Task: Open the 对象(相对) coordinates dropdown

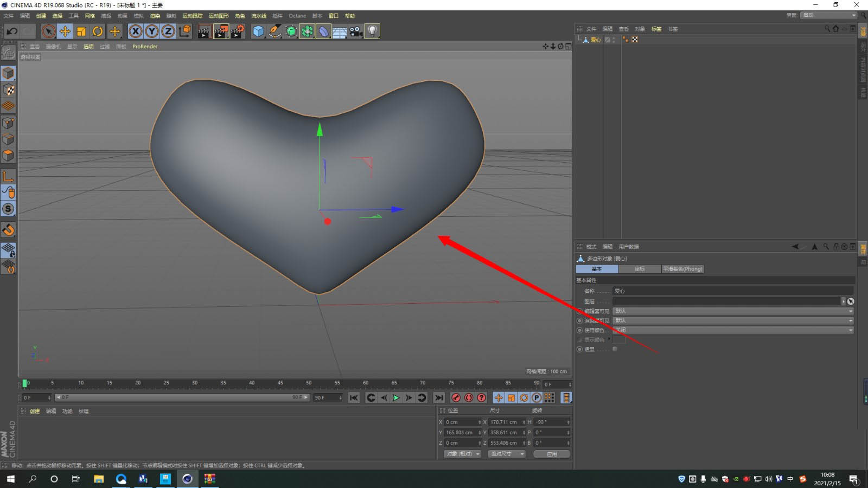Action: 462,454
